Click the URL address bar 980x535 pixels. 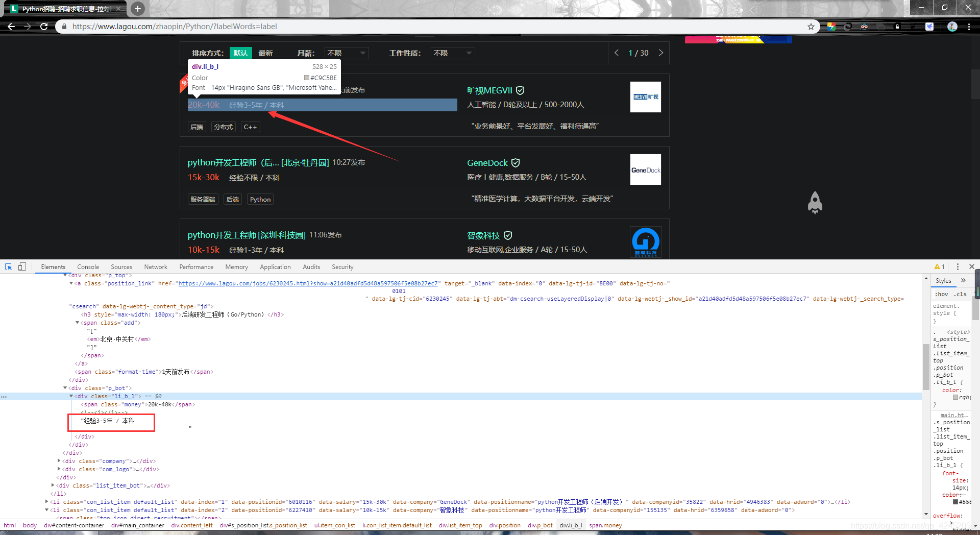click(436, 27)
